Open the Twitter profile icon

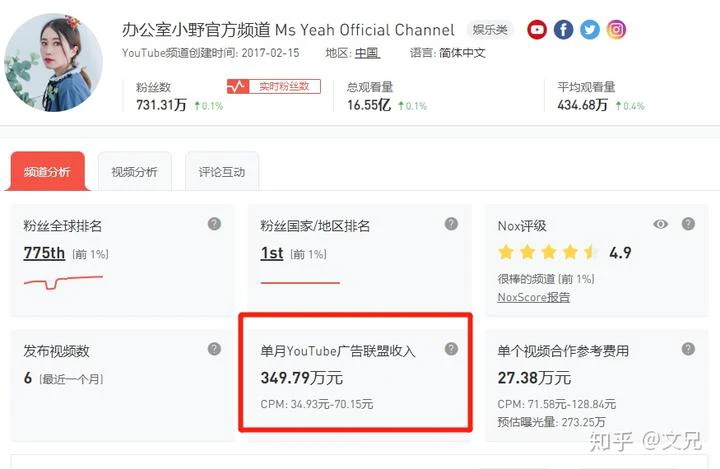[590, 30]
